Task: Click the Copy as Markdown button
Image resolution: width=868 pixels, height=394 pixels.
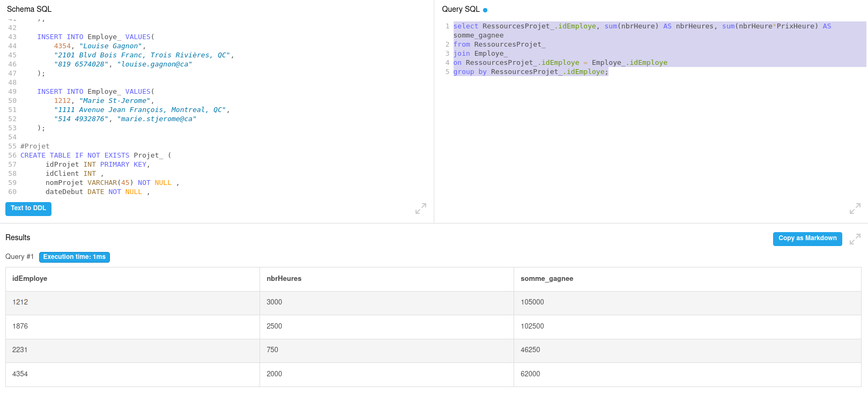Action: pyautogui.click(x=807, y=239)
